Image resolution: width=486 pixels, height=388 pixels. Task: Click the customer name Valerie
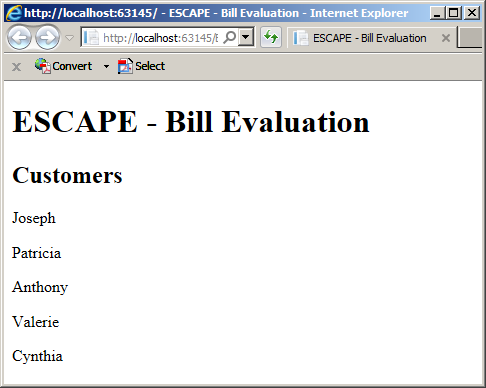(x=36, y=322)
